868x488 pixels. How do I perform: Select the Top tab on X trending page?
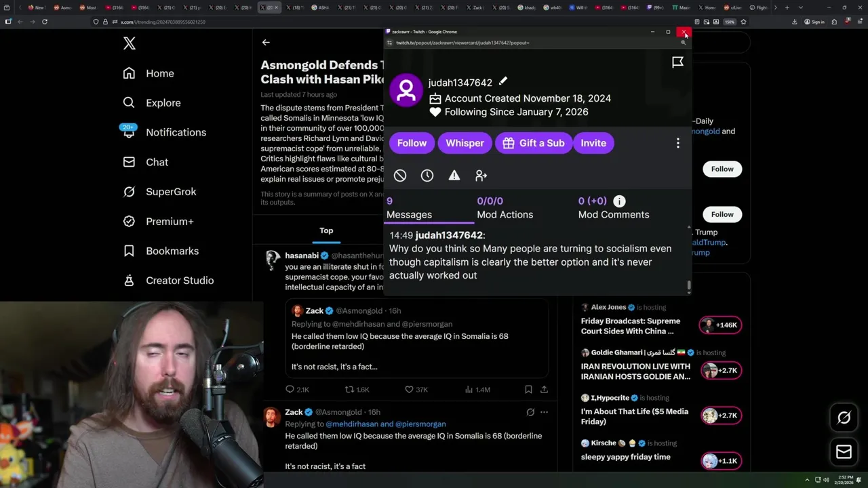point(326,230)
